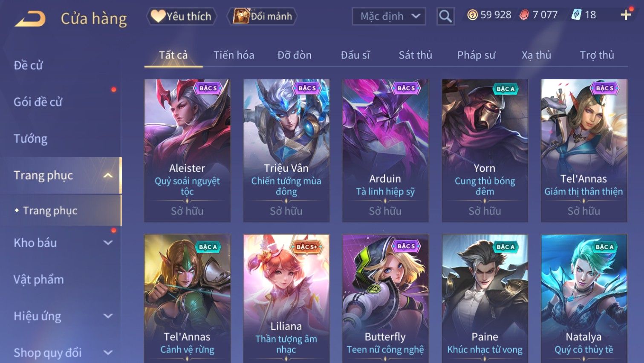The image size is (644, 363).
Task: Switch to the Sát thủ tab
Action: 415,55
